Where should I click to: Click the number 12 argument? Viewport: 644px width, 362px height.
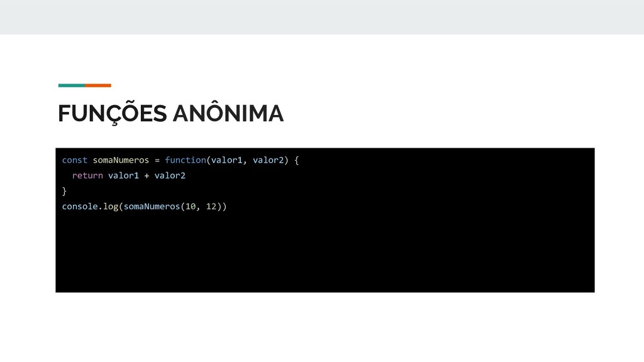tap(211, 206)
